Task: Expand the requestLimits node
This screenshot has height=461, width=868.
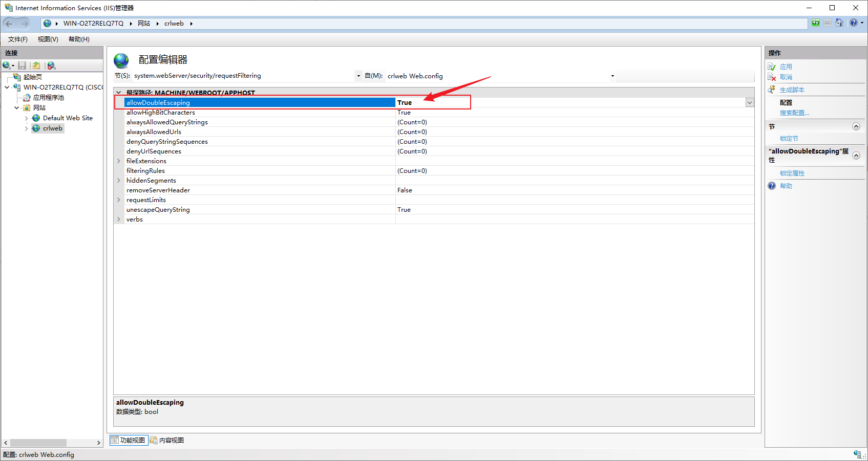Action: [119, 200]
